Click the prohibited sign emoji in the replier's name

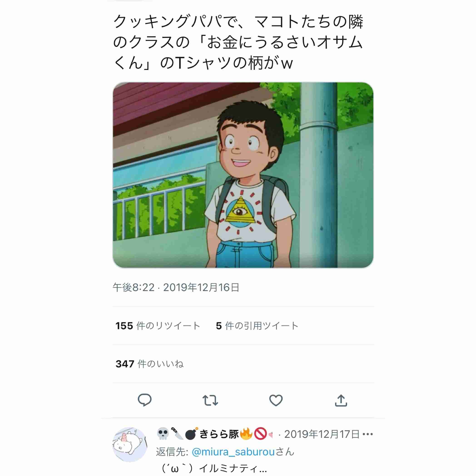(x=260, y=434)
